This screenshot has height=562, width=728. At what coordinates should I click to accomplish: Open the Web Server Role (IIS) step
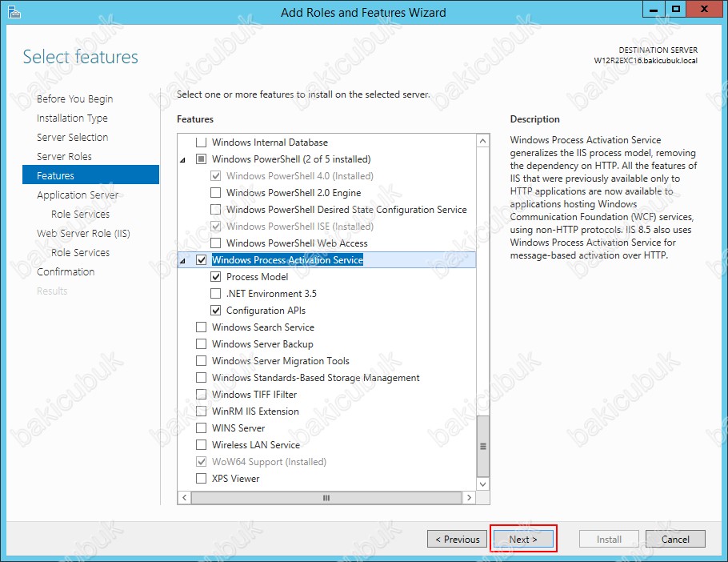click(83, 233)
